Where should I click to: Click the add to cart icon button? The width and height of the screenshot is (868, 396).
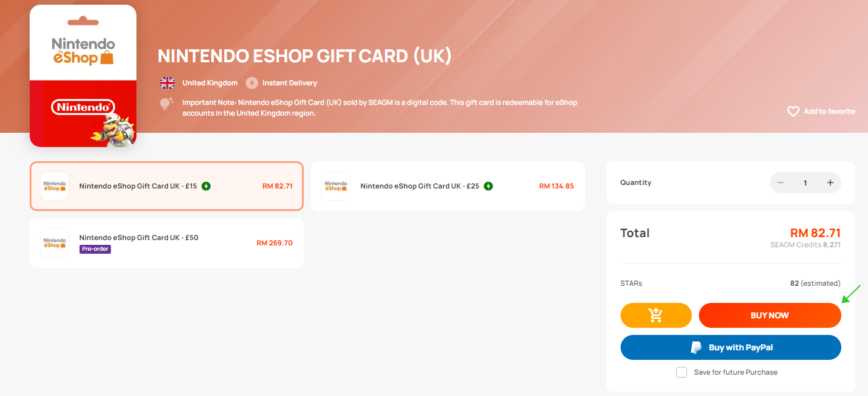(656, 315)
